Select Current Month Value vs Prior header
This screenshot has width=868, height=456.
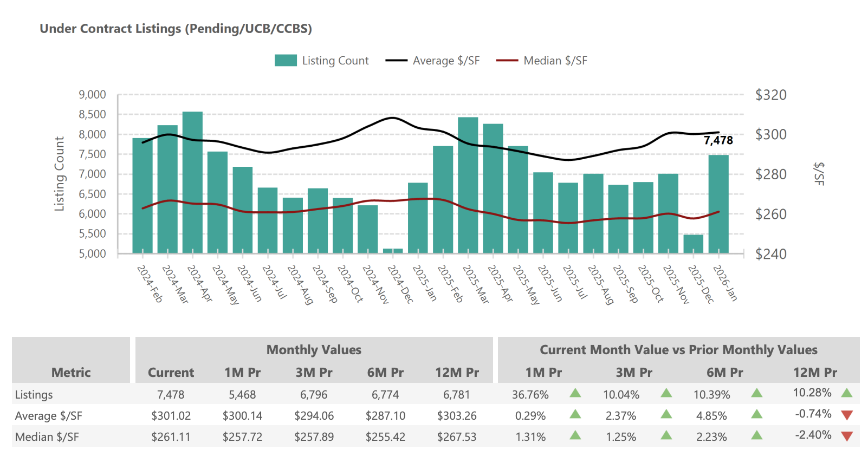pos(678,350)
